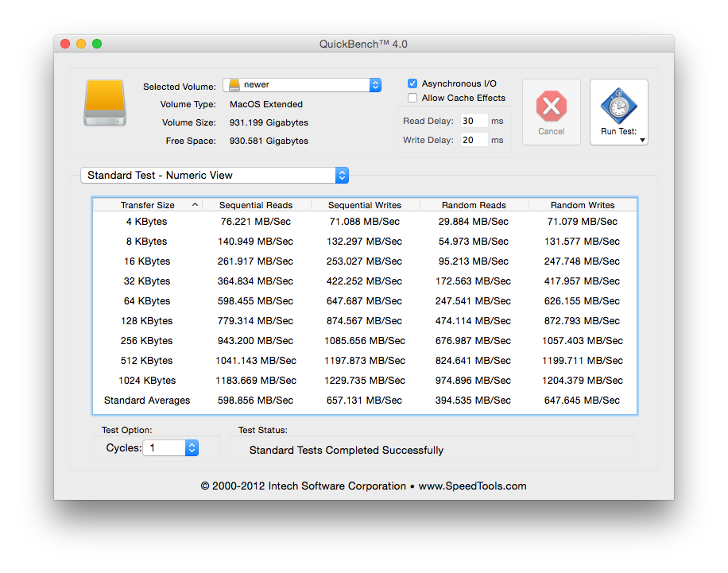Image resolution: width=728 pixels, height=573 pixels.
Task: Click the yellow drive volume icon
Action: click(105, 103)
